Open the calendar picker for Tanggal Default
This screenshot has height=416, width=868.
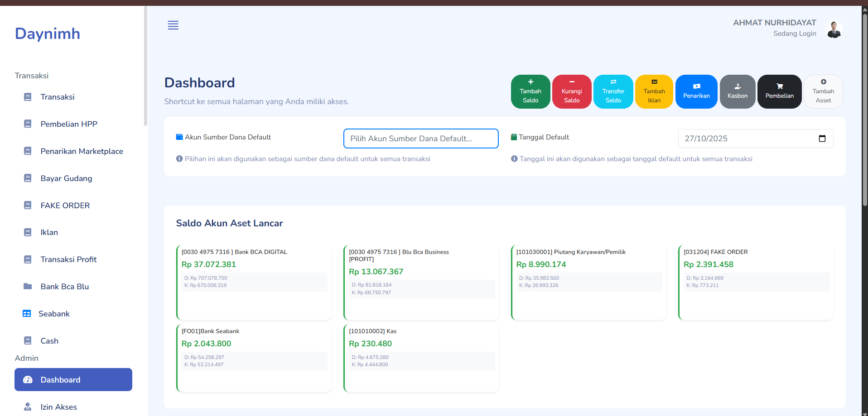click(822, 139)
